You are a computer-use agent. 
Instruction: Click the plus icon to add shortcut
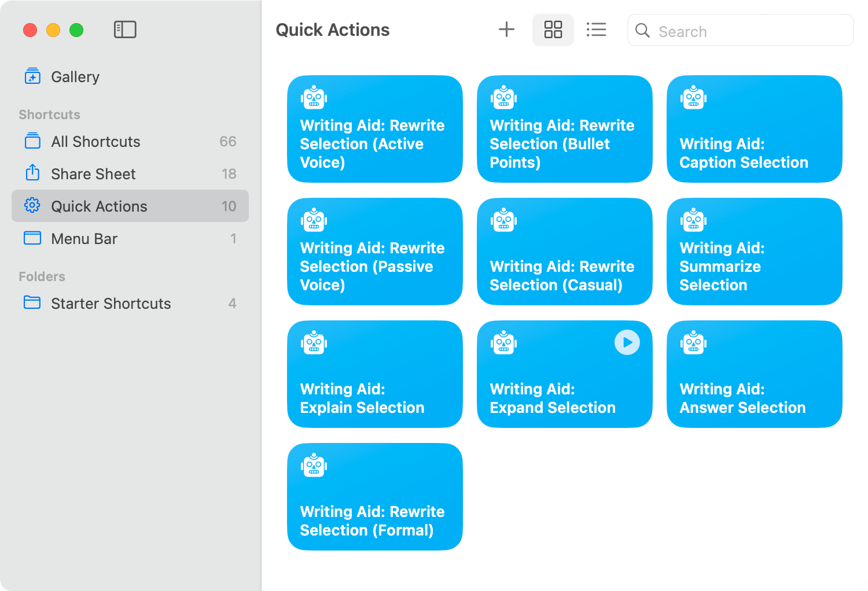point(506,29)
